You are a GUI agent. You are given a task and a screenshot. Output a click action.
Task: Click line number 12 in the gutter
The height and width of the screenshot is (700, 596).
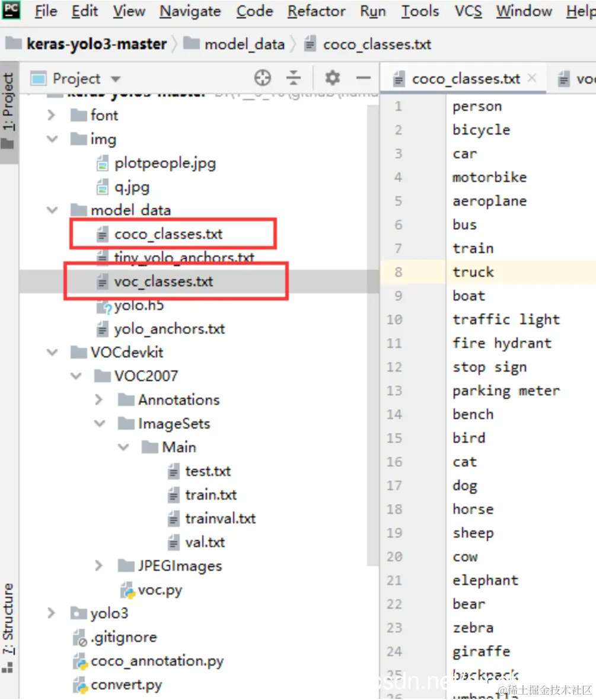394,367
